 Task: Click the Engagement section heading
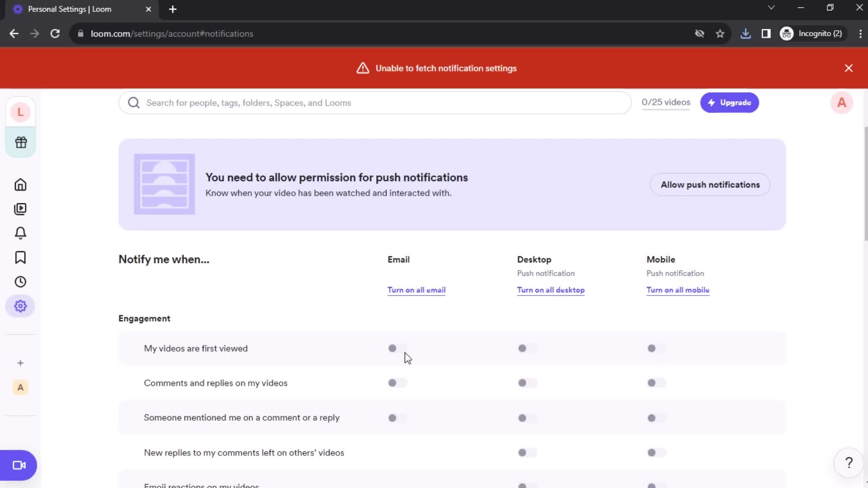point(144,319)
